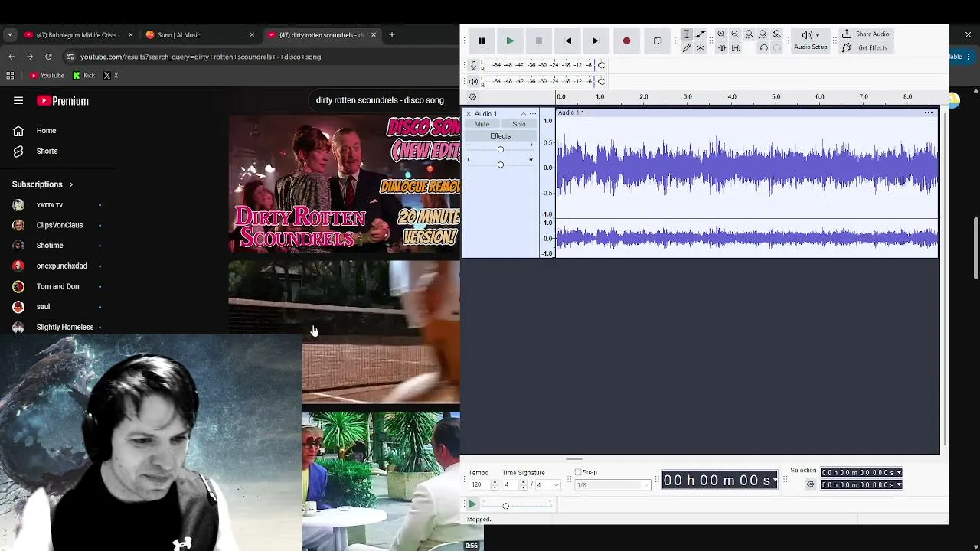Viewport: 980px width, 551px height.
Task: Start recording with the red Record button
Action: 626,41
